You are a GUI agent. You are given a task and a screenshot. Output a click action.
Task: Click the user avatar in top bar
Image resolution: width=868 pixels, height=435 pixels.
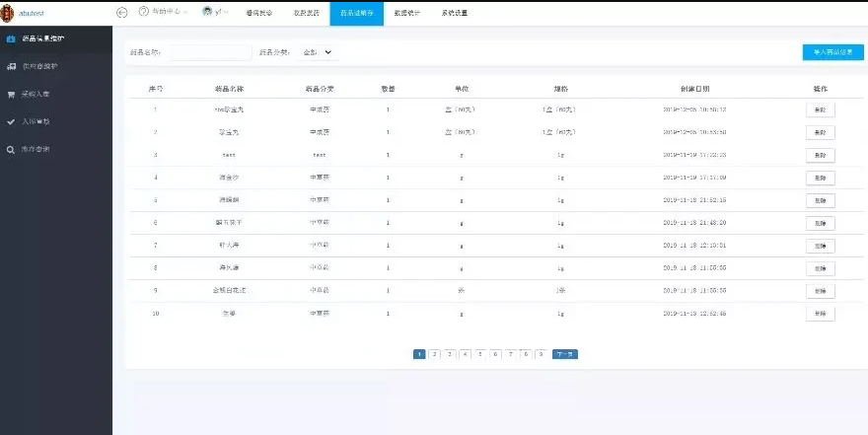207,12
